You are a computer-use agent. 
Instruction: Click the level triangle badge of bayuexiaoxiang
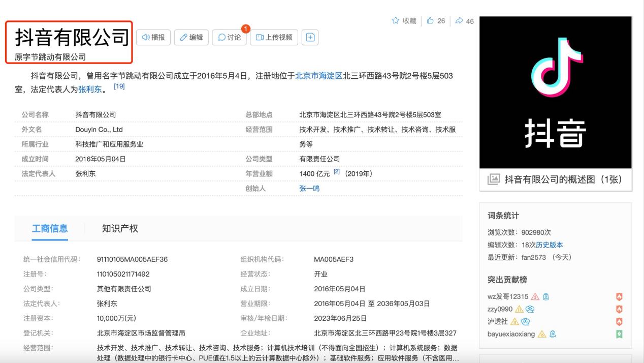coord(541,334)
